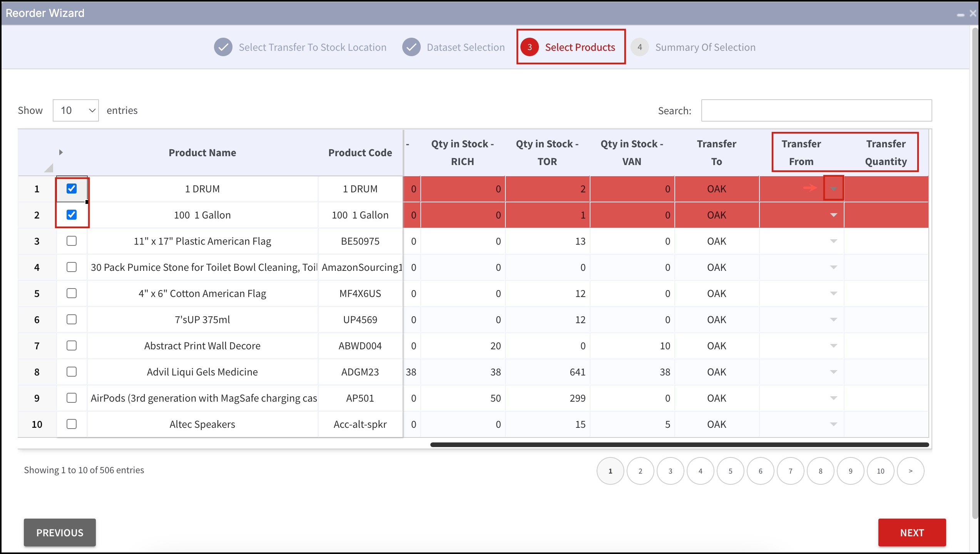Go to next page with the > arrow
The image size is (980, 554).
click(x=910, y=471)
